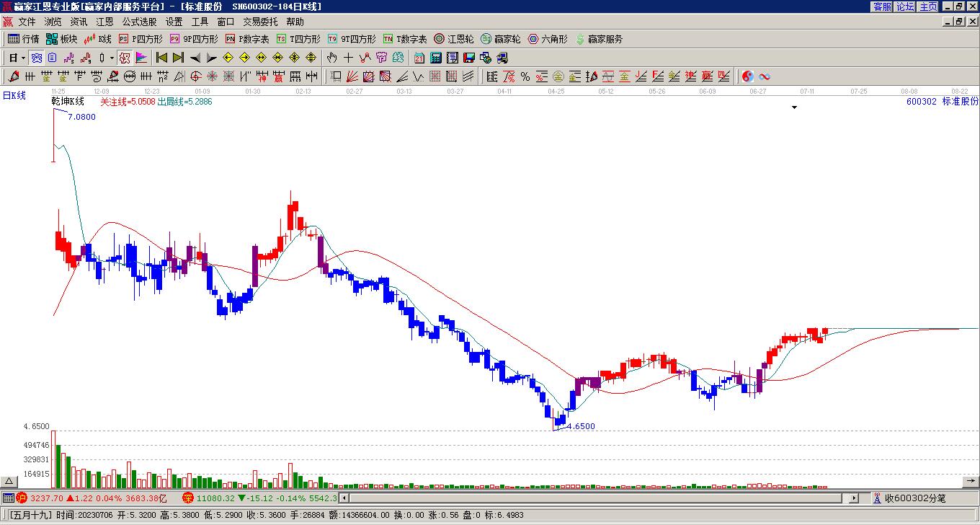Viewport: 980px width, 525px height.
Task: Select the red pencil drawing tool
Action: click(x=14, y=76)
